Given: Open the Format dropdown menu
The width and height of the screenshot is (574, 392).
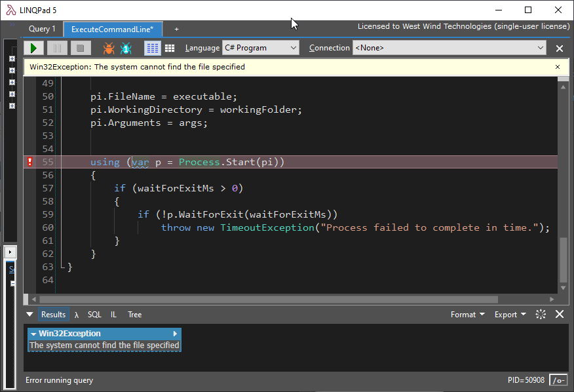Looking at the screenshot, I should [x=467, y=315].
